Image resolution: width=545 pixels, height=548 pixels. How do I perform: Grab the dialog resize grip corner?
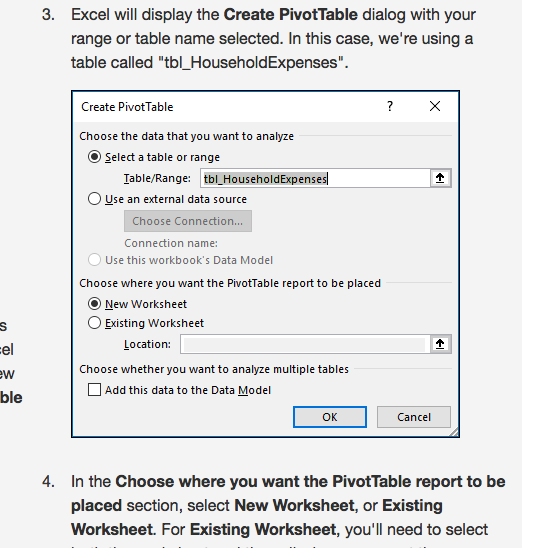(454, 432)
